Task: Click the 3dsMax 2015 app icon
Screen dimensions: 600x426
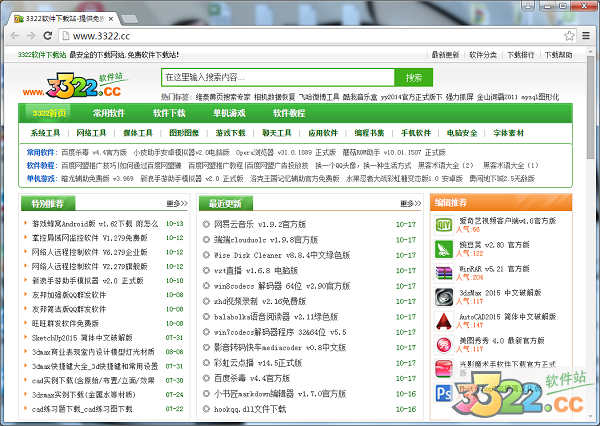Action: [x=445, y=297]
